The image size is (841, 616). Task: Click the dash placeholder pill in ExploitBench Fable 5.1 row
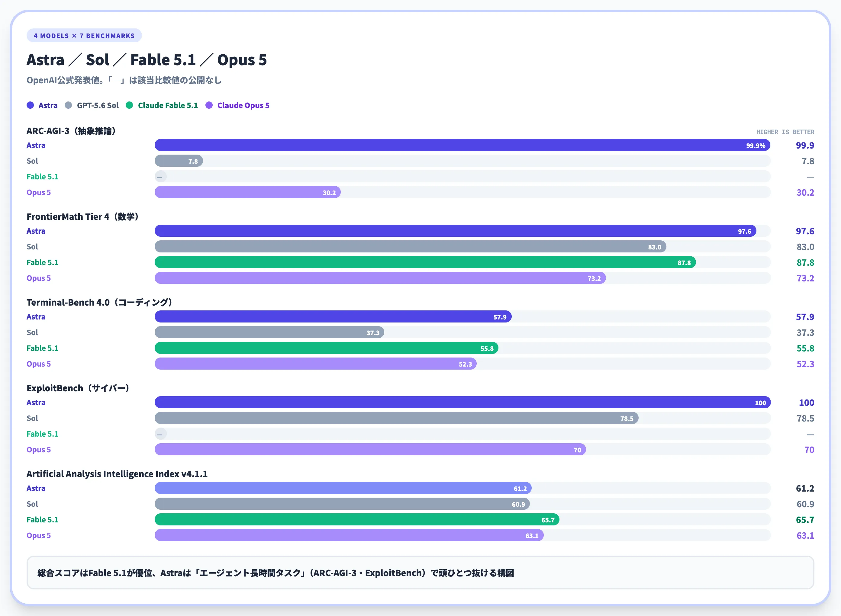pos(161,434)
